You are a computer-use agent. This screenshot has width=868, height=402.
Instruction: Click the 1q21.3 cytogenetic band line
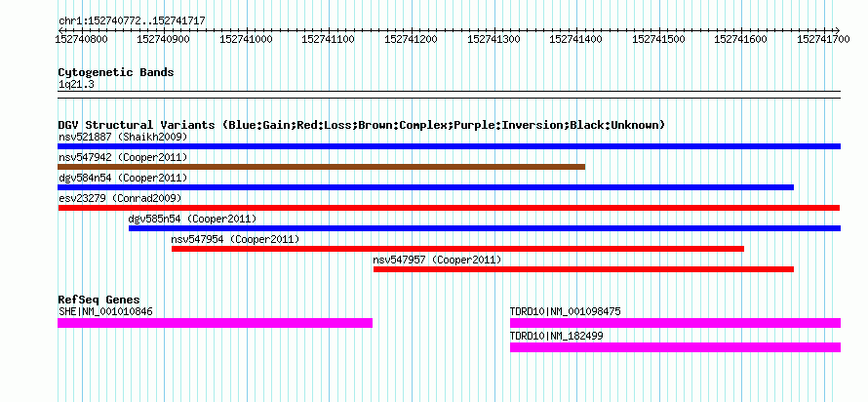pyautogui.click(x=449, y=95)
